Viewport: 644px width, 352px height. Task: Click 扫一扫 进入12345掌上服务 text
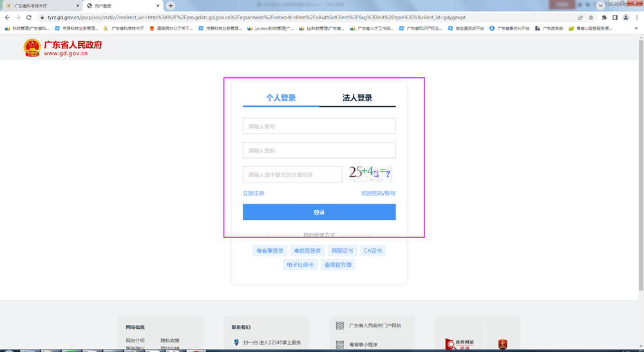(272, 342)
